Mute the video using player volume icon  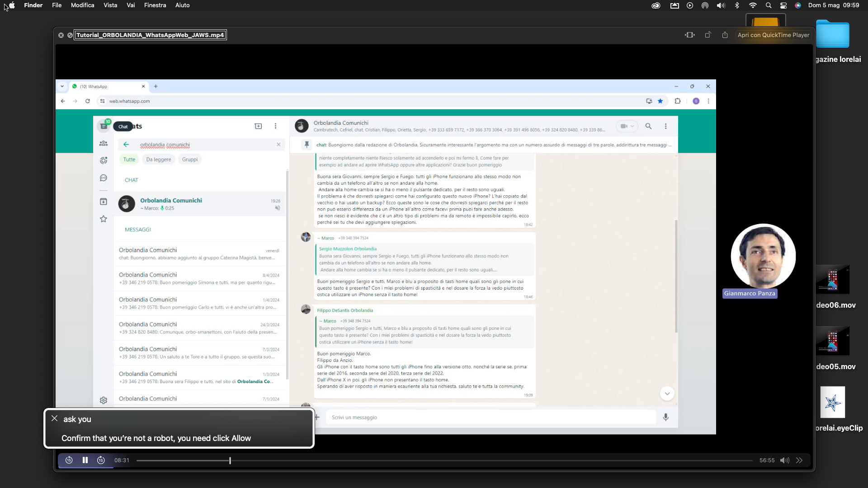pos(785,460)
